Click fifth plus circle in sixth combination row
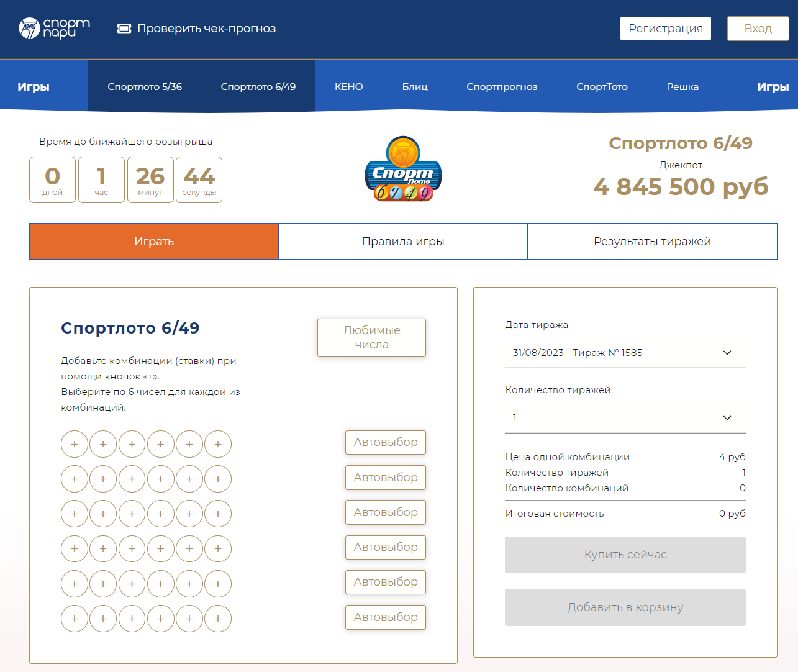Image resolution: width=798 pixels, height=672 pixels. tap(189, 619)
